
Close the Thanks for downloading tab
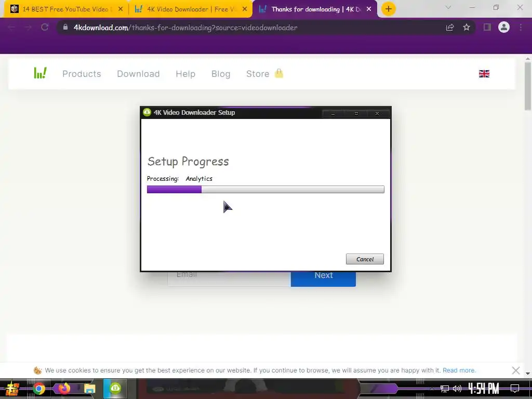point(369,9)
